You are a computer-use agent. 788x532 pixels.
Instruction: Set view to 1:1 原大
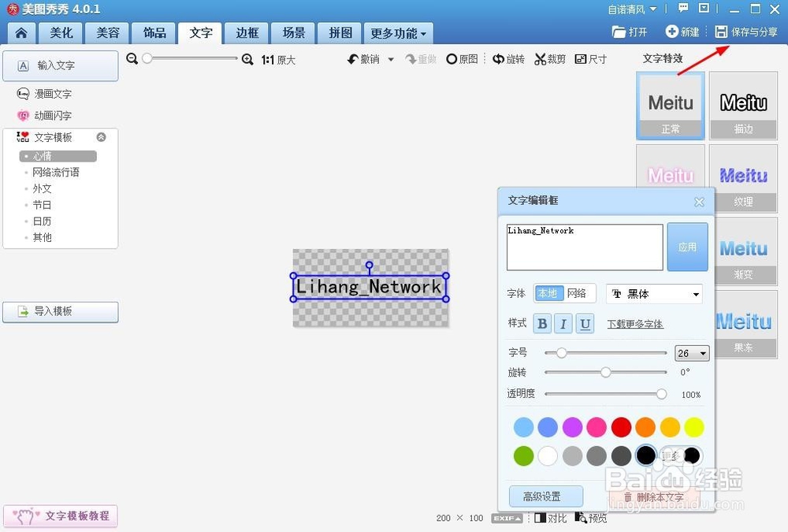coord(278,60)
